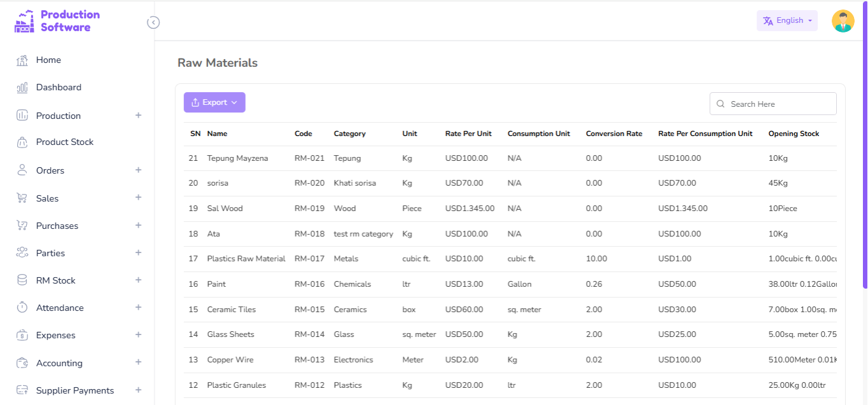This screenshot has width=868, height=405.
Task: Select the Home icon in sidebar
Action: click(21, 60)
